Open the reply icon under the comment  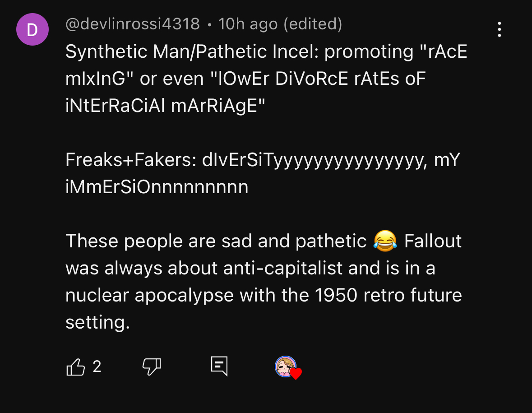[219, 366]
